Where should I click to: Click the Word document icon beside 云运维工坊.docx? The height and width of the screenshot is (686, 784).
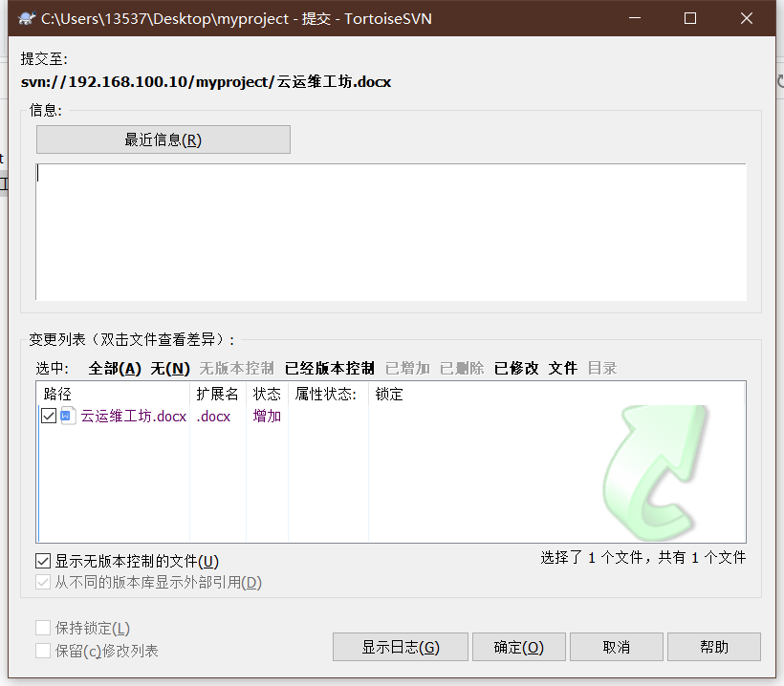click(x=68, y=416)
